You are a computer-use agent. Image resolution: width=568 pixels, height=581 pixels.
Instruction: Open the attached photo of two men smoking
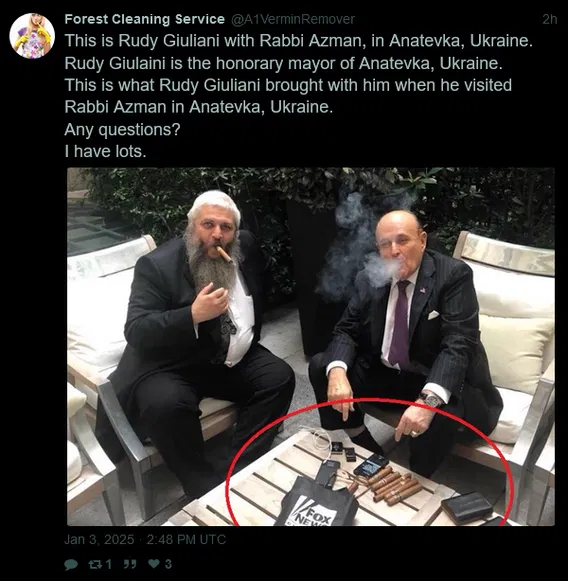click(311, 346)
